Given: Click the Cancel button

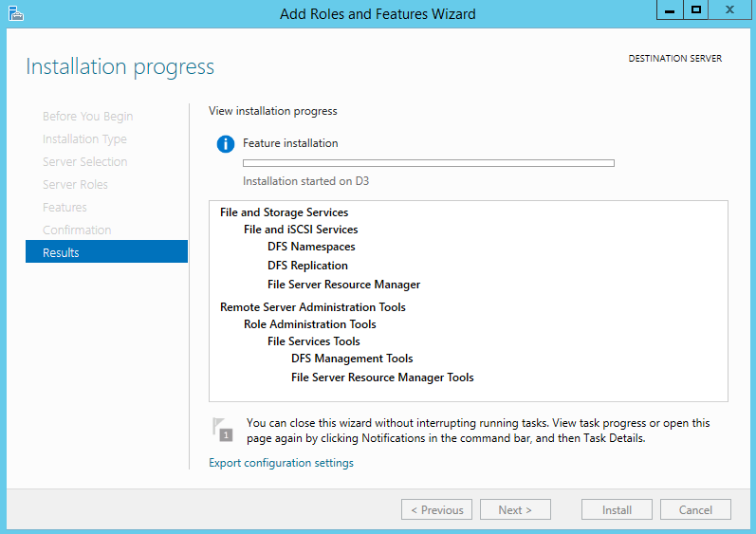Looking at the screenshot, I should point(695,509).
